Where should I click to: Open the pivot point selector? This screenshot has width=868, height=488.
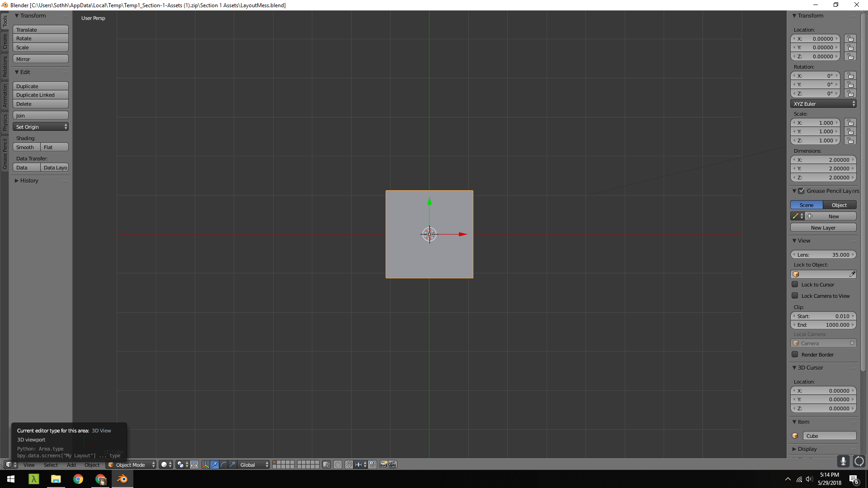coord(183,465)
